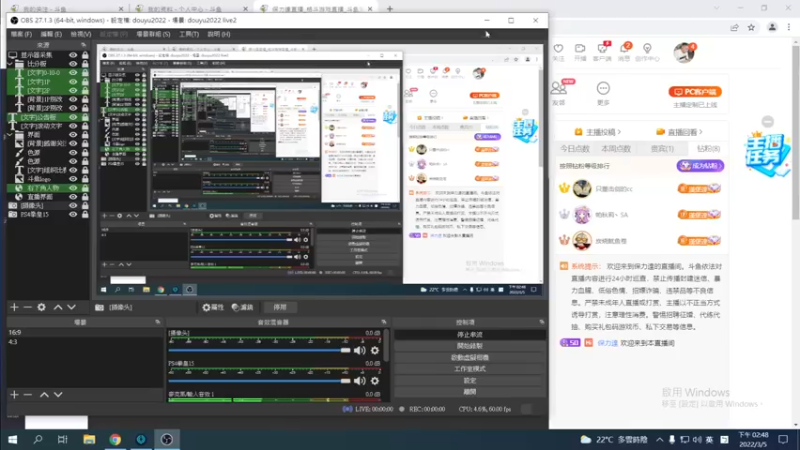
Task: Pop out the sources dock panel icon
Action: (x=84, y=45)
